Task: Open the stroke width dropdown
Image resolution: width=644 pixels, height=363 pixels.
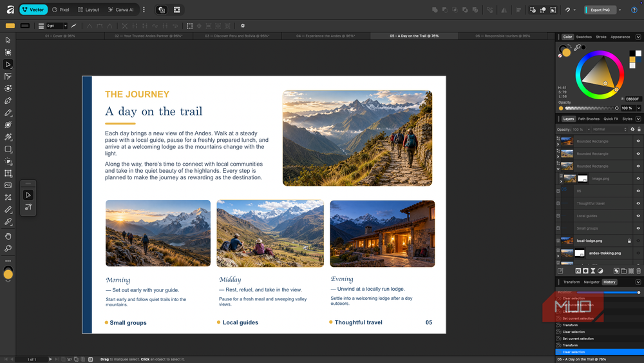Action: 65,26
